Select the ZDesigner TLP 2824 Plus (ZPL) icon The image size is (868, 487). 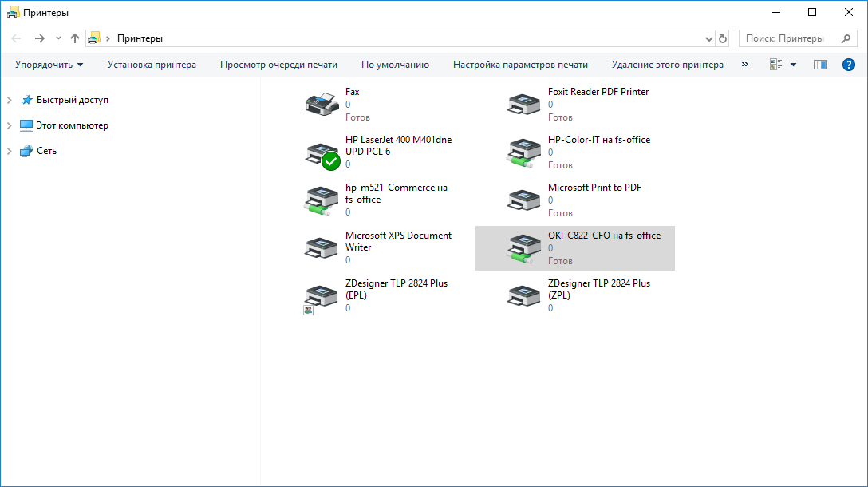[523, 295]
